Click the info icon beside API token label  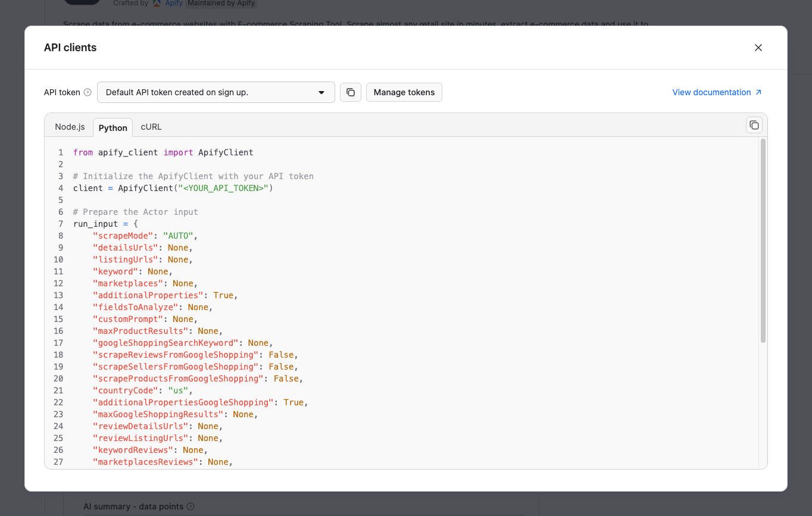(x=88, y=92)
